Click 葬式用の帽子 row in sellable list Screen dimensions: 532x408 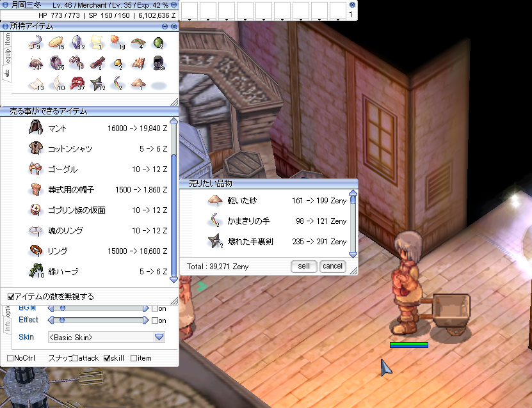[98, 189]
